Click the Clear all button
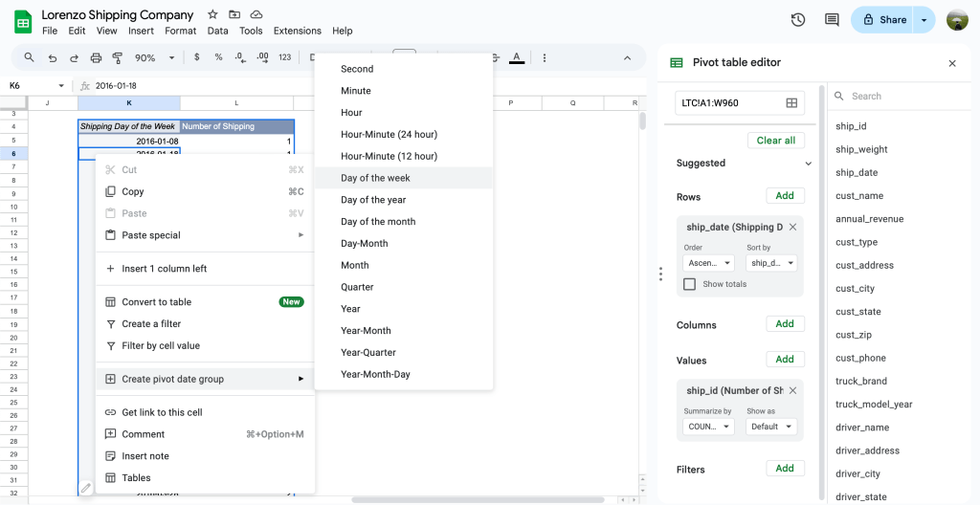Image resolution: width=980 pixels, height=505 pixels. tap(775, 141)
